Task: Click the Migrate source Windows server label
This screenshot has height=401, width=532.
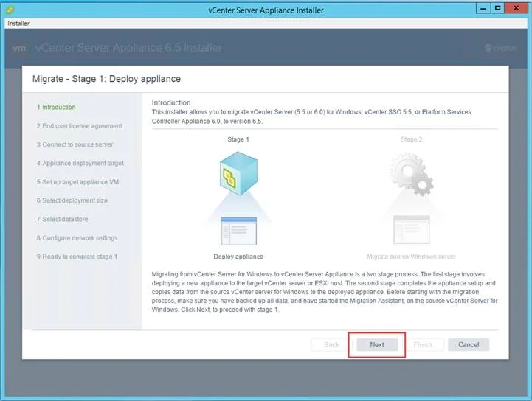Action: coord(411,257)
